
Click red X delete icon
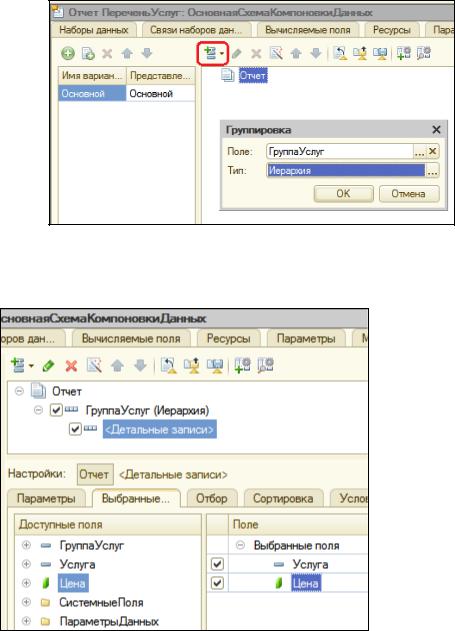(71, 365)
